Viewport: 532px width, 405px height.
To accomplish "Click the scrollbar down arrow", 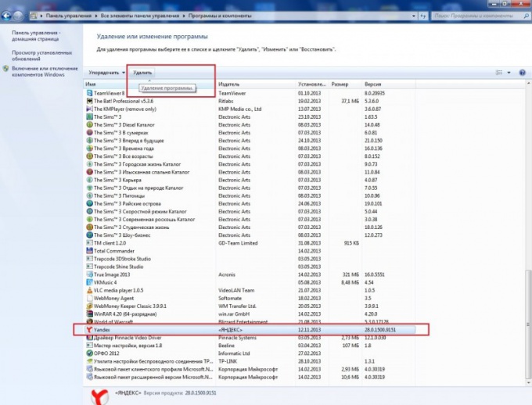I will 528,383.
